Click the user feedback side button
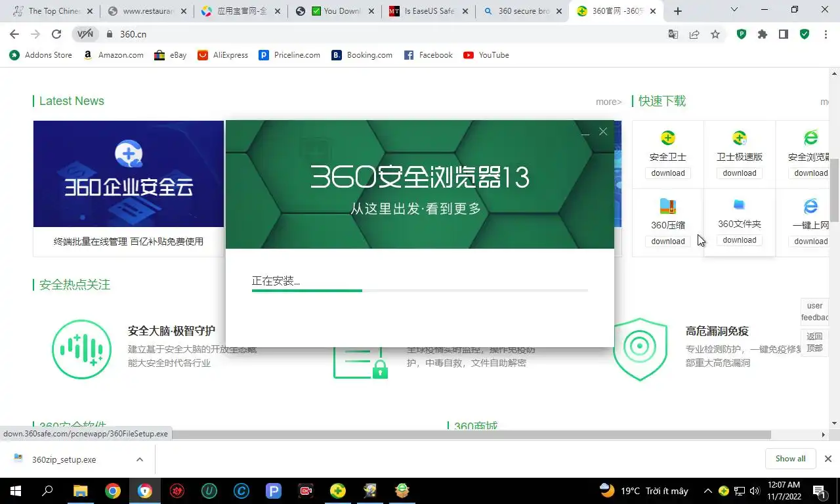The image size is (840, 504). (x=814, y=312)
